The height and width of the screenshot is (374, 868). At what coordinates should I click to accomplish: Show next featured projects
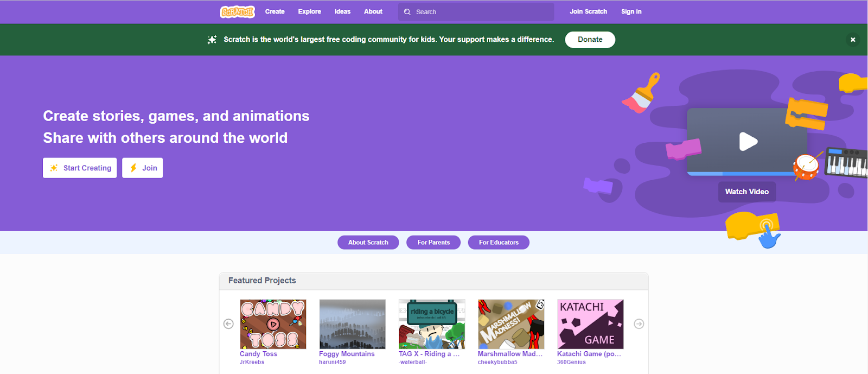pyautogui.click(x=639, y=324)
